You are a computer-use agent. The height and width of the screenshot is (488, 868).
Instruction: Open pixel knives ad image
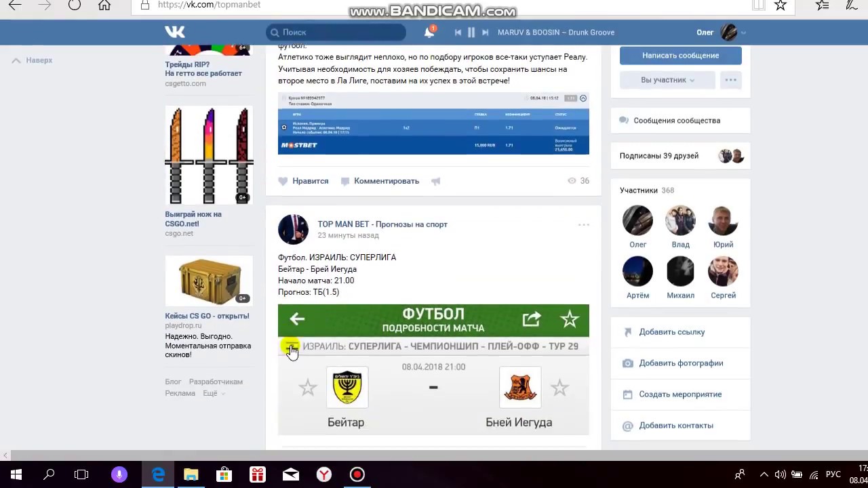click(x=209, y=155)
